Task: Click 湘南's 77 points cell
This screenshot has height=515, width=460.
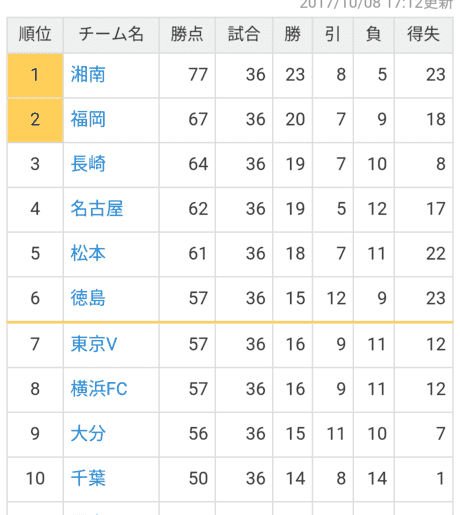Action: pyautogui.click(x=187, y=75)
